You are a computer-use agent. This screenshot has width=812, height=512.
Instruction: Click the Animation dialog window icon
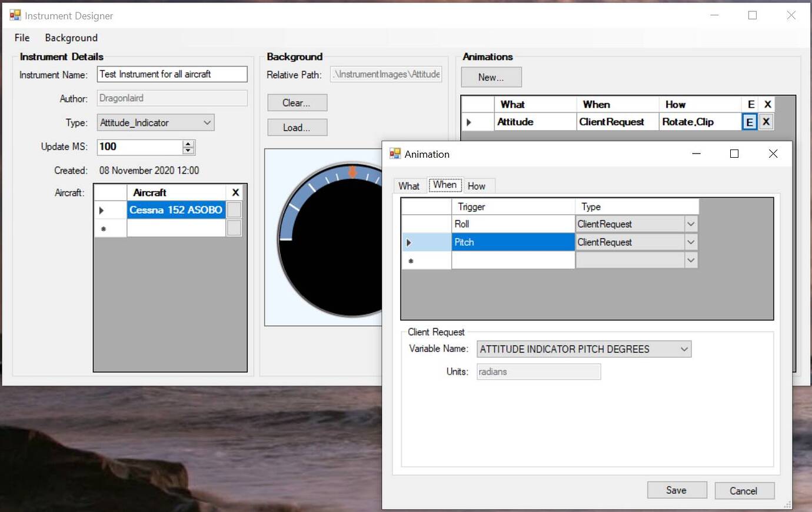point(395,154)
